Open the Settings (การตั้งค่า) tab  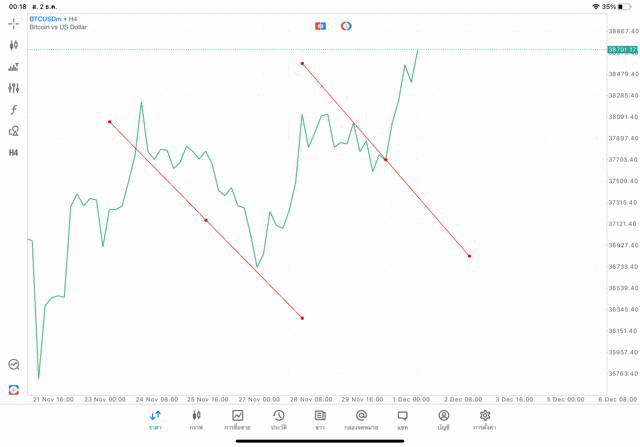tap(485, 419)
